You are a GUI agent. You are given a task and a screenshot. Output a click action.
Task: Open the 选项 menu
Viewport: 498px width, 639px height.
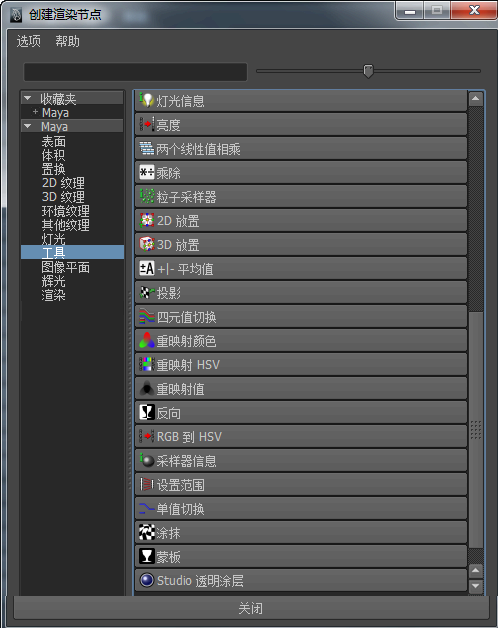coord(29,41)
